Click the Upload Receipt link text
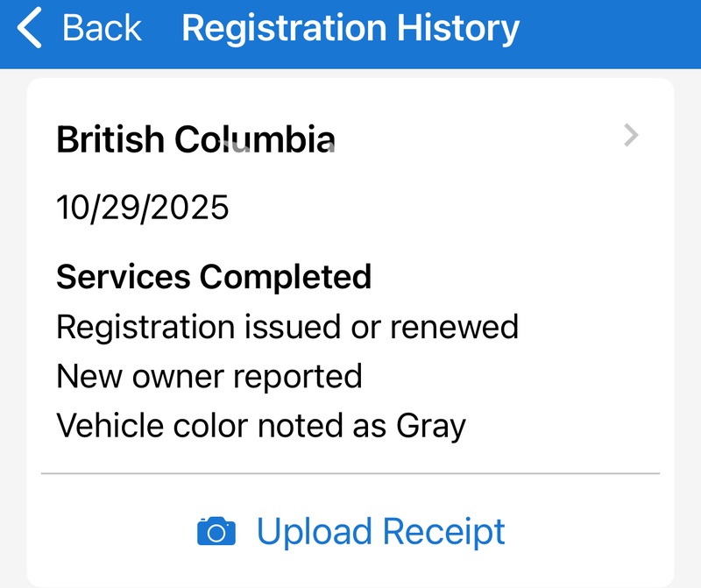701x588 pixels. pos(380,532)
